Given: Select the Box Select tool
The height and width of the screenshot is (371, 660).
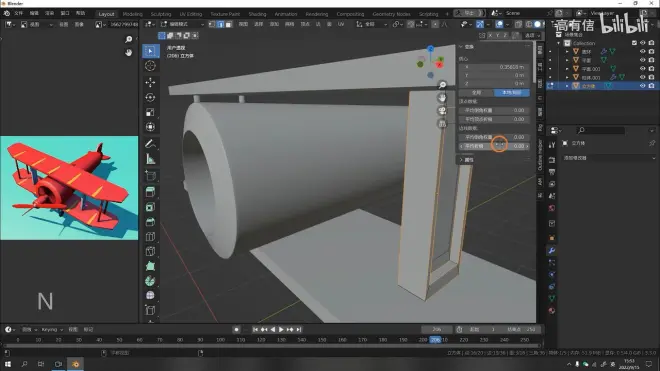Looking at the screenshot, I should [x=150, y=51].
